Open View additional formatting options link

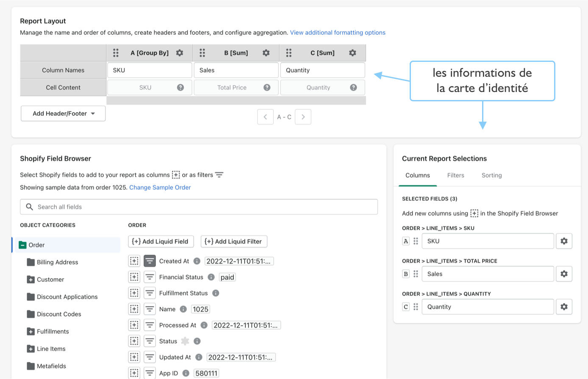pyautogui.click(x=338, y=33)
